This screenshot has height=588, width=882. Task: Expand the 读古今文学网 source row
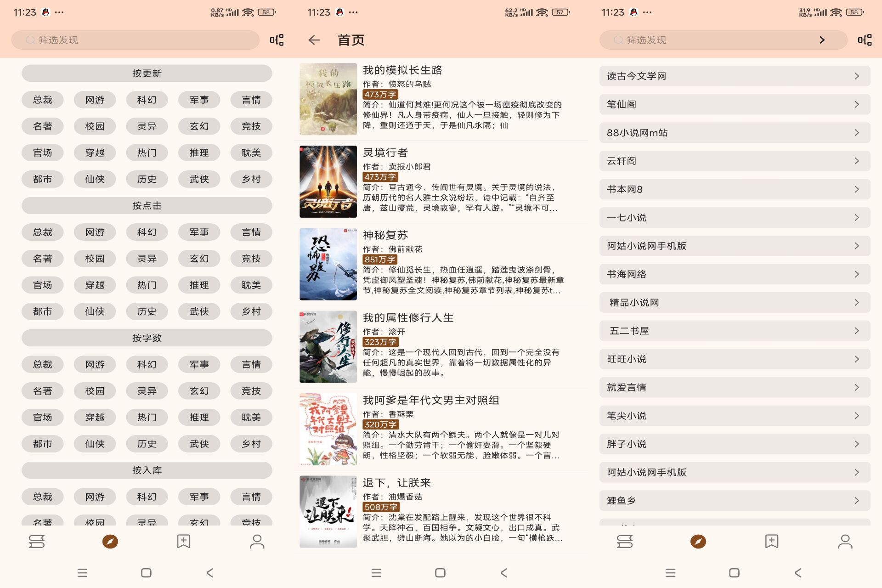[x=734, y=76]
